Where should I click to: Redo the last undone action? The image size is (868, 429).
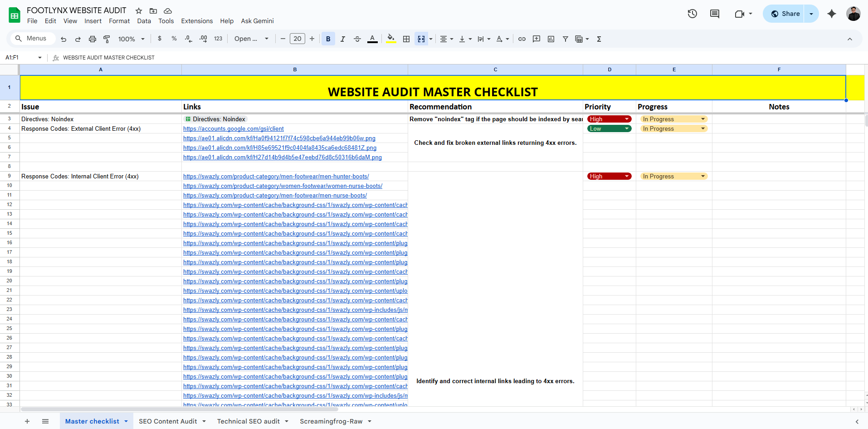78,39
